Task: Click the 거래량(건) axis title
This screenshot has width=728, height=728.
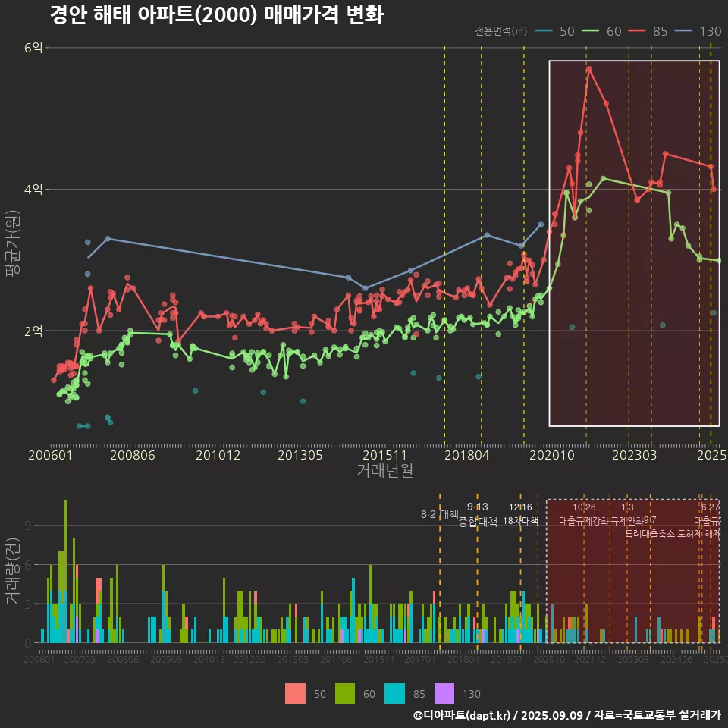Action: click(x=13, y=571)
